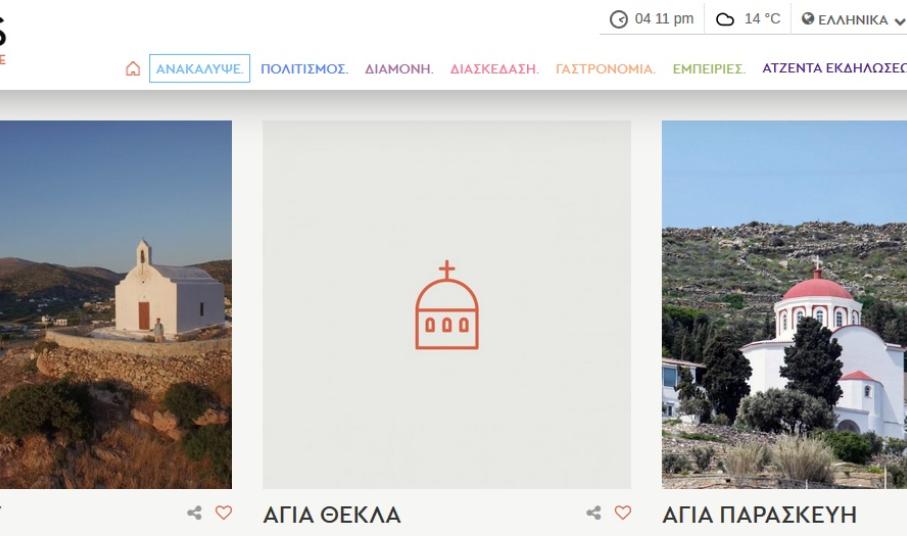Viewport: 907px width, 536px height.
Task: Open the ΕΛΛΗΝΙΚΑ language dropdown
Action: (853, 20)
